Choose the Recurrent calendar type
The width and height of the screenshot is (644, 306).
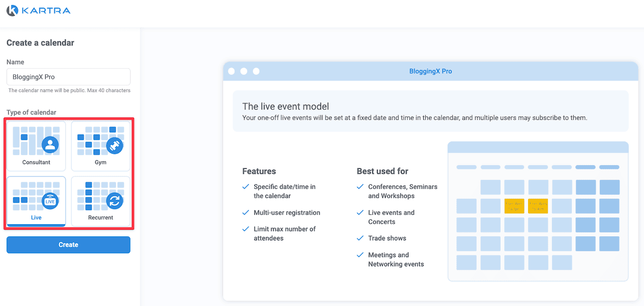tap(101, 201)
